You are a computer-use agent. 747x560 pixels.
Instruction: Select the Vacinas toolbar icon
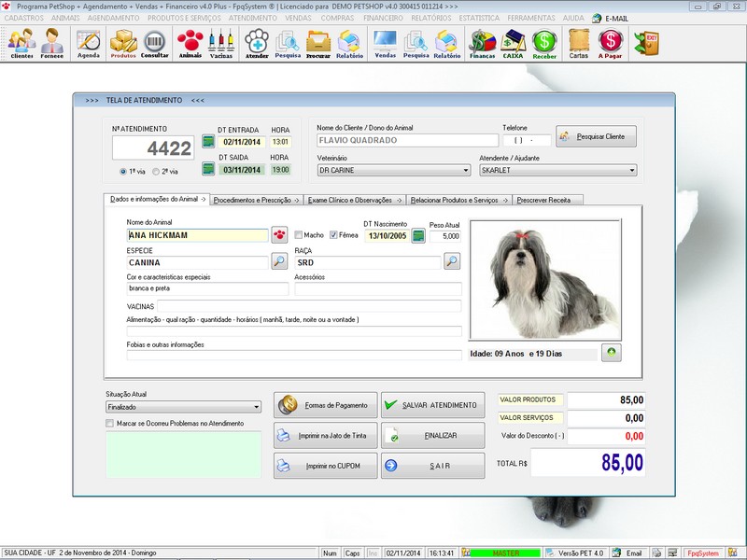(221, 43)
